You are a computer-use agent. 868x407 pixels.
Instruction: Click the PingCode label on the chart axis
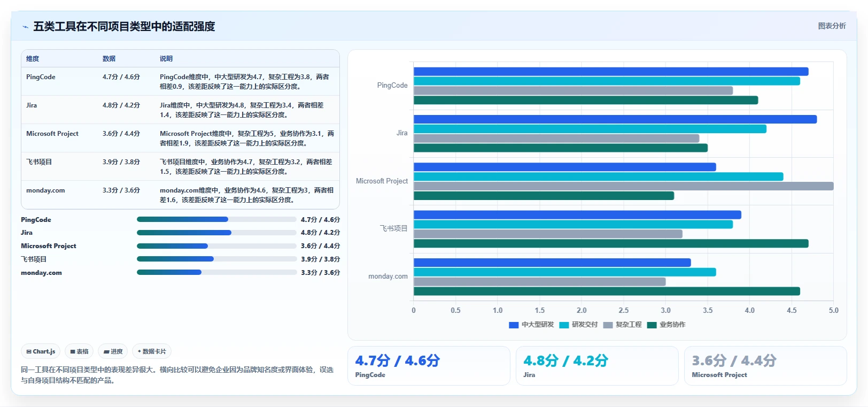pyautogui.click(x=392, y=86)
